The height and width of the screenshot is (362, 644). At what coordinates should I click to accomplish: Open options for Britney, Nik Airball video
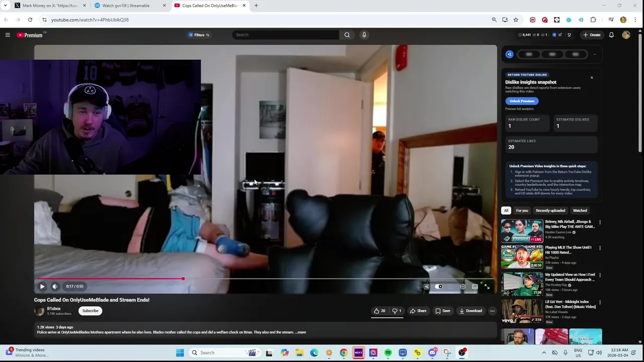[600, 222]
